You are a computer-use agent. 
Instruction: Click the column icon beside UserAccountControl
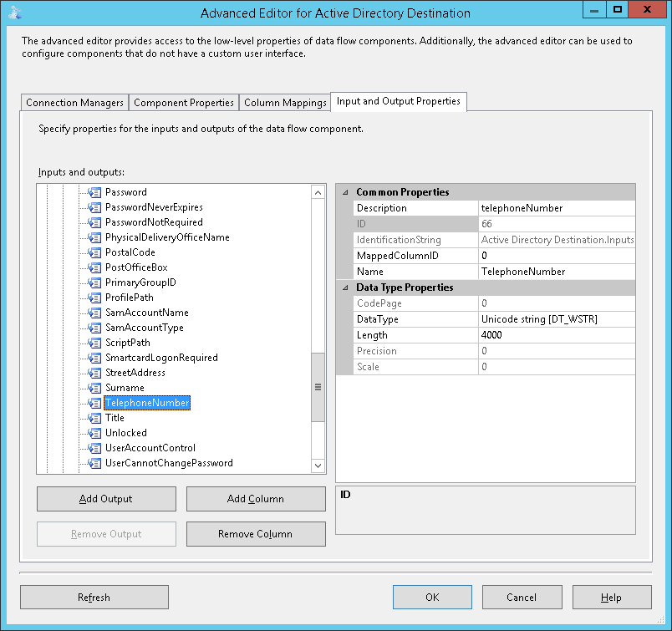tap(94, 448)
